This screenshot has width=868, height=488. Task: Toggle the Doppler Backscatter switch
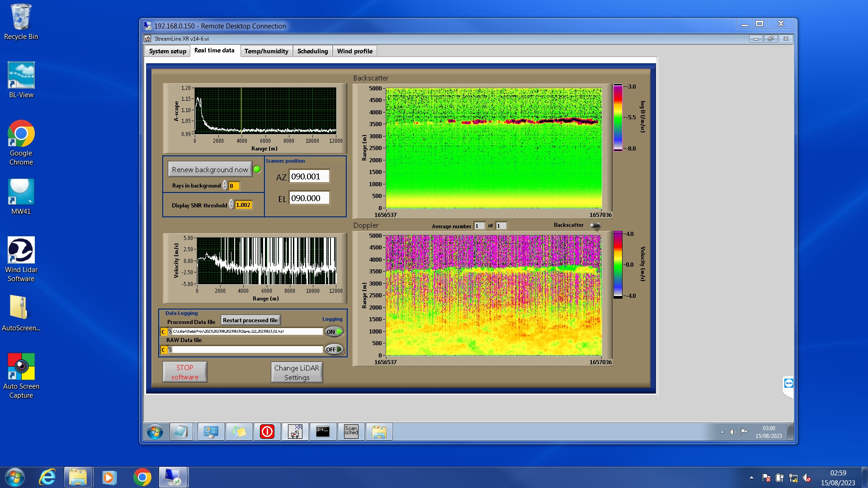(595, 225)
